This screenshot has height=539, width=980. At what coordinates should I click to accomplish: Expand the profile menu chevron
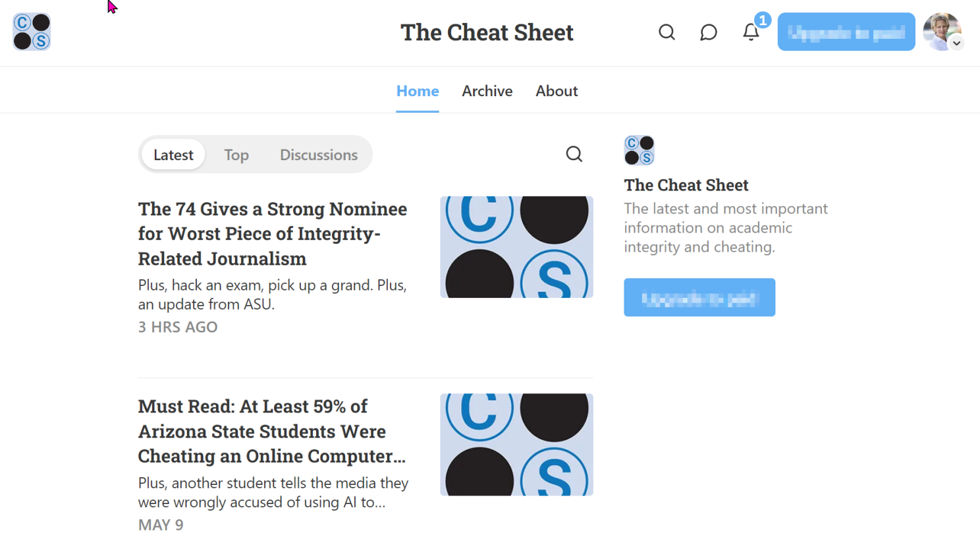point(957,43)
